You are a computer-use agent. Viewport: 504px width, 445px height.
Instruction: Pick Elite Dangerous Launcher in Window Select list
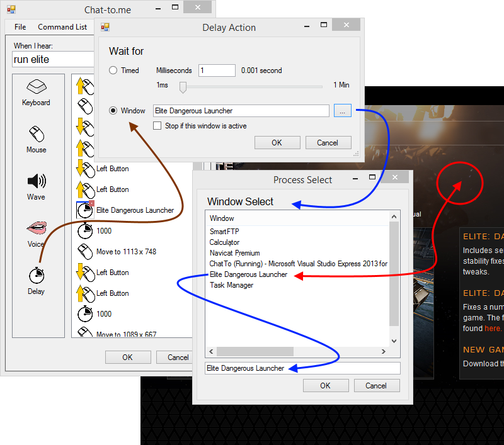[x=248, y=274]
